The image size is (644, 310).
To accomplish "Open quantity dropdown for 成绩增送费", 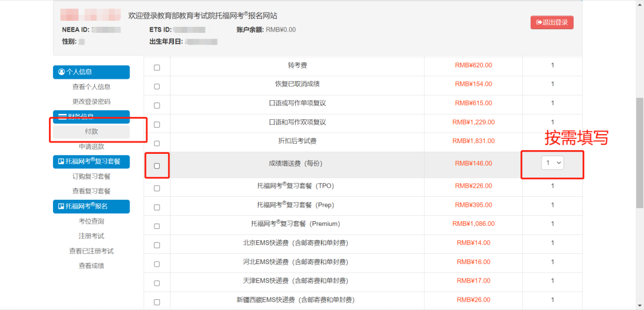I will (552, 163).
